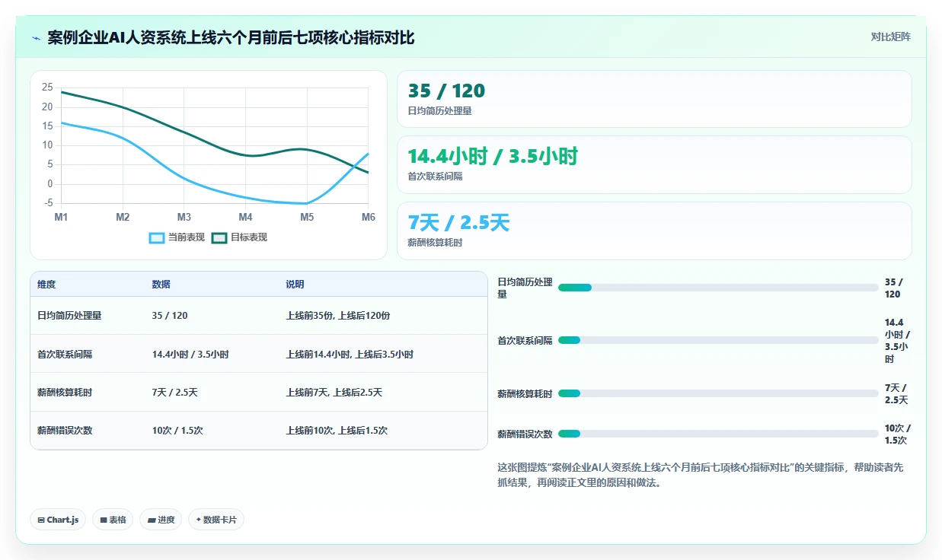
Task: Select the 对比矩阵 label in header
Action: coord(891,37)
